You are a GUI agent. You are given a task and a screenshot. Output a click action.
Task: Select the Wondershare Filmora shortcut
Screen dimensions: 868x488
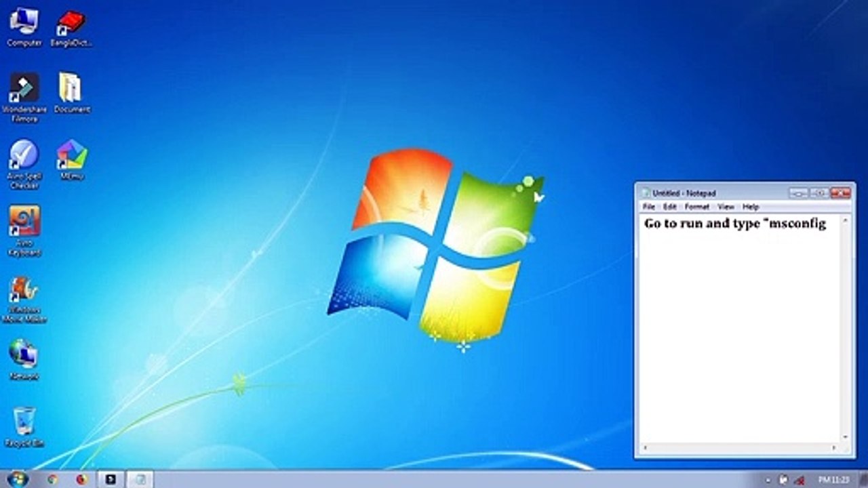point(24,98)
